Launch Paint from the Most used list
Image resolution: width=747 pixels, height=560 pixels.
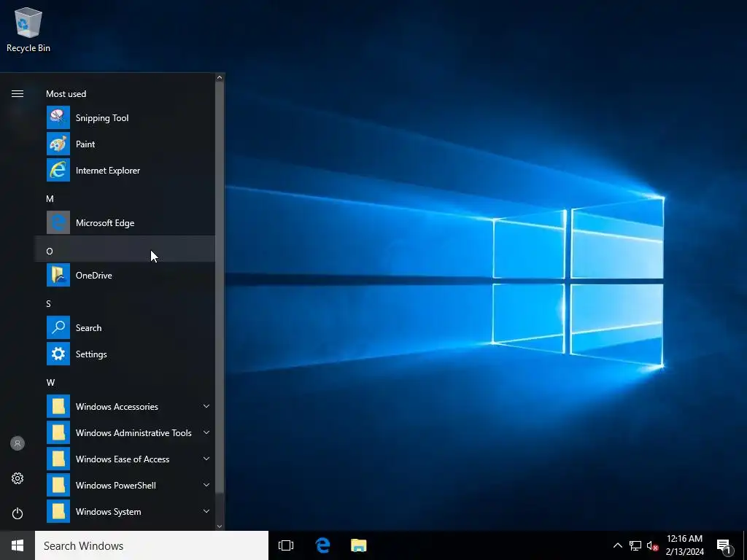[125, 144]
